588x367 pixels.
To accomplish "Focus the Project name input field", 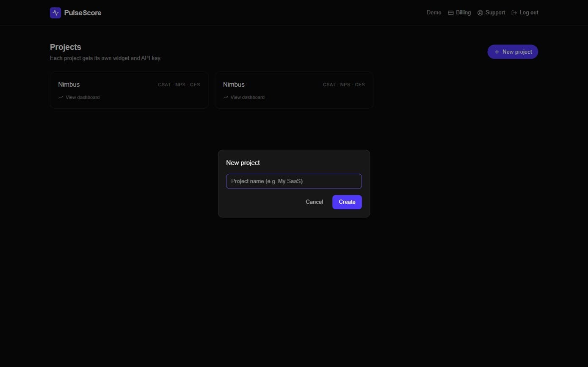I will tap(294, 181).
